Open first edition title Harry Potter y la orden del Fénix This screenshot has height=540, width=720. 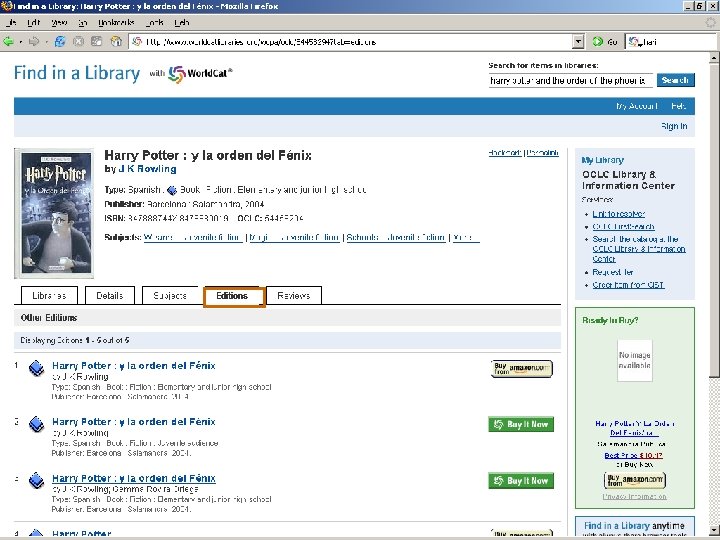(x=134, y=366)
